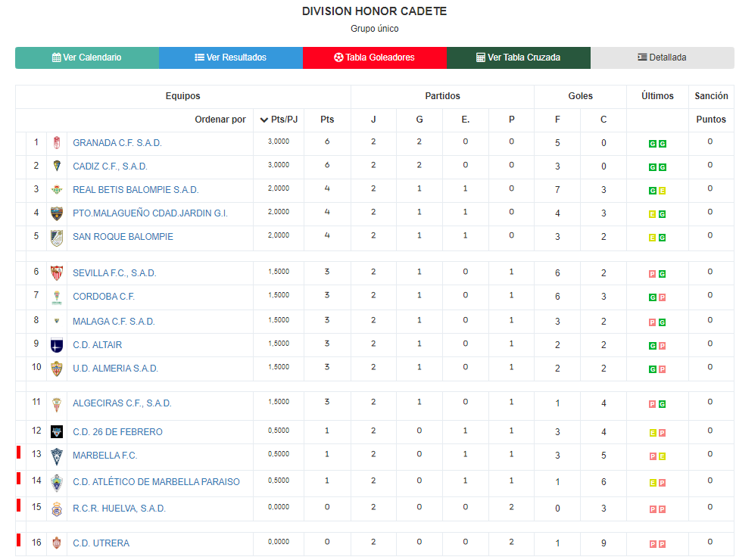Open R.C.R. HUELVA, S.A.D. team link

pos(119,509)
